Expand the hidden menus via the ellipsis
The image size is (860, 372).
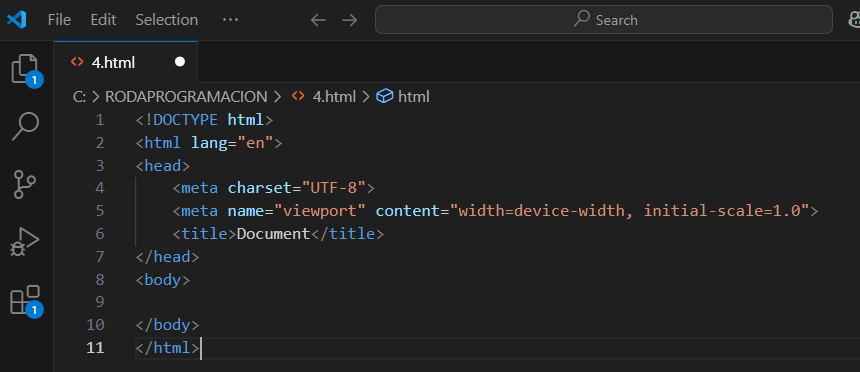(x=230, y=20)
